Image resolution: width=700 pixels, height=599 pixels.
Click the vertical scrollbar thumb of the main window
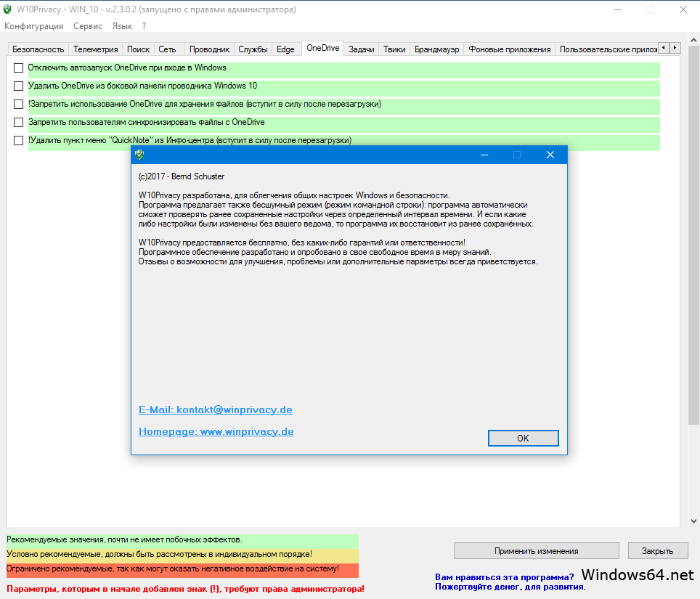[693, 235]
